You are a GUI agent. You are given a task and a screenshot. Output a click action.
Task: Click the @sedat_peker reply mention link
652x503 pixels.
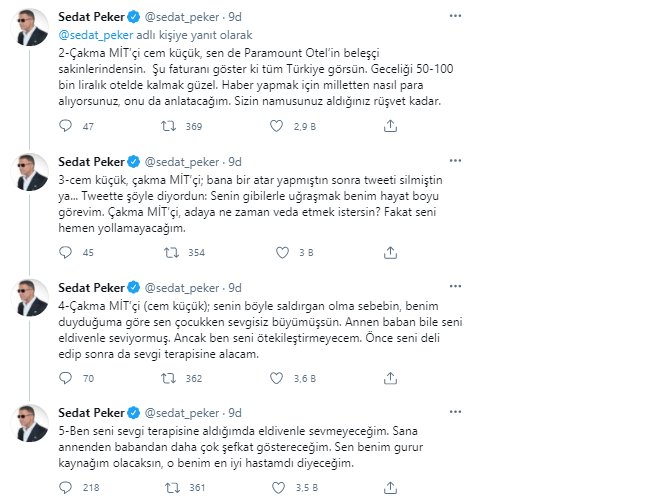click(96, 35)
